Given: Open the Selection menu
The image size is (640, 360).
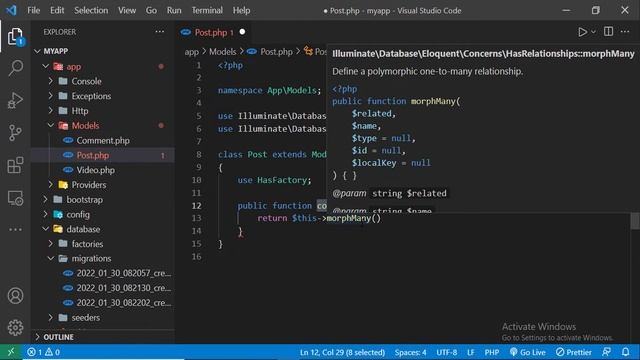Looking at the screenshot, I should (x=91, y=10).
